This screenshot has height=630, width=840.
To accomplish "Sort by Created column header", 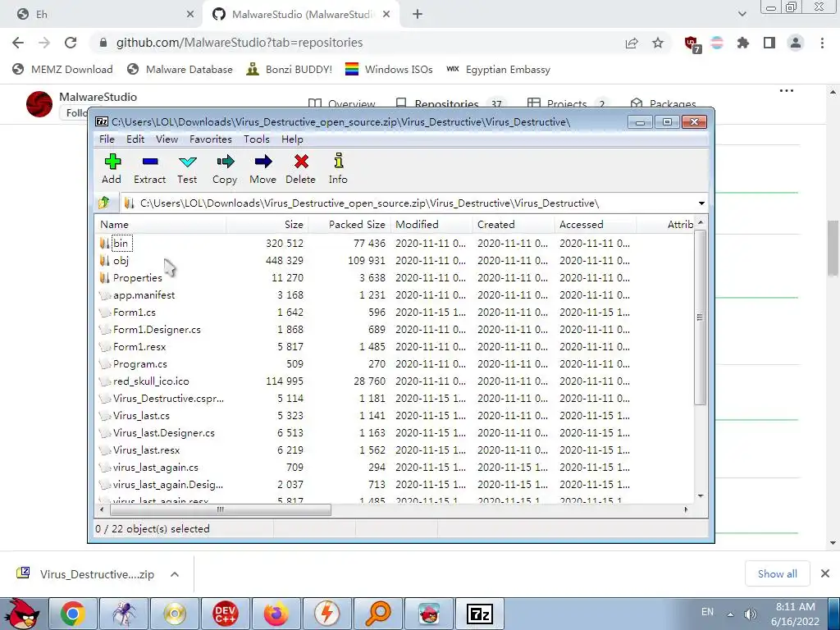I will click(514, 225).
